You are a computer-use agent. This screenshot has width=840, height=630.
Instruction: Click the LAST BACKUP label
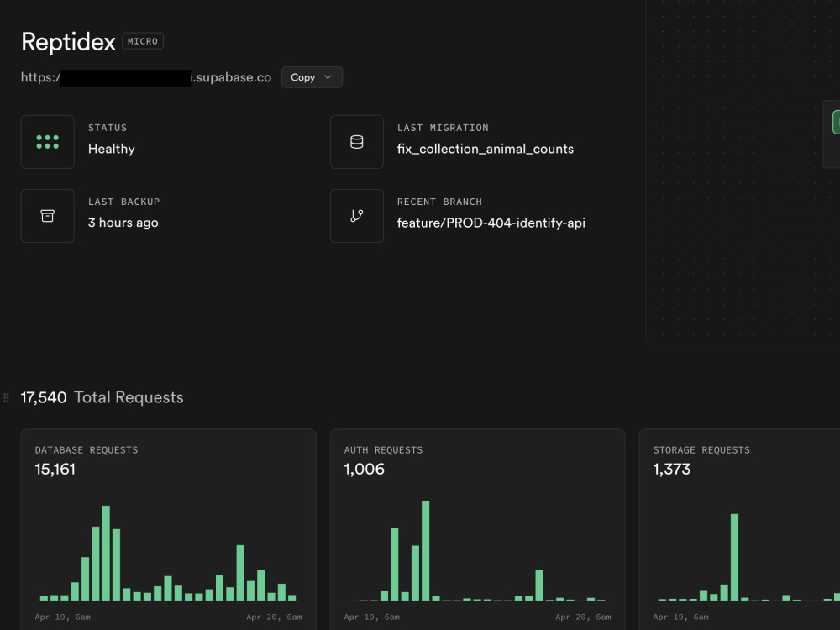(124, 202)
